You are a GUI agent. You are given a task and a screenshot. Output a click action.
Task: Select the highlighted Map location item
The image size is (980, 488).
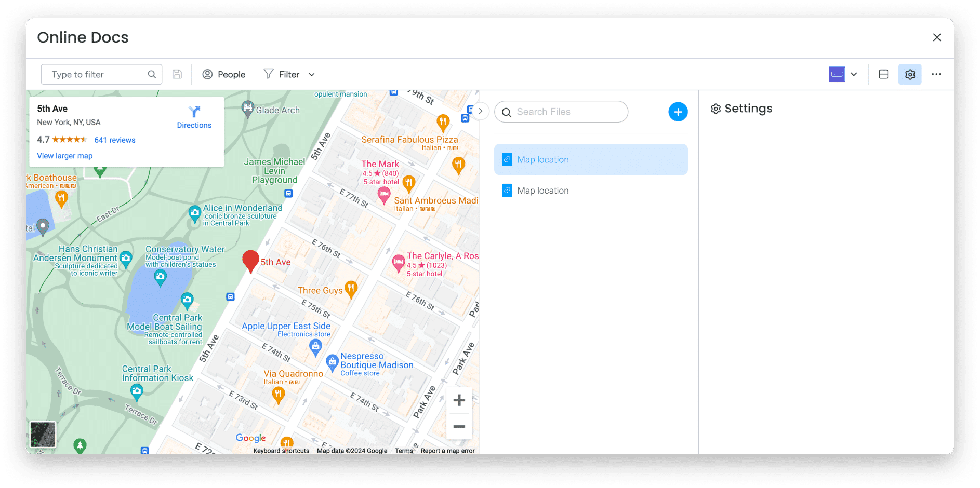pyautogui.click(x=591, y=159)
